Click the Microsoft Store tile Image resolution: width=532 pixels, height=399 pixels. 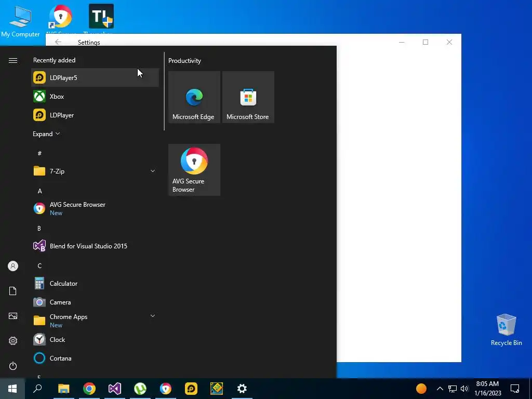point(248,97)
